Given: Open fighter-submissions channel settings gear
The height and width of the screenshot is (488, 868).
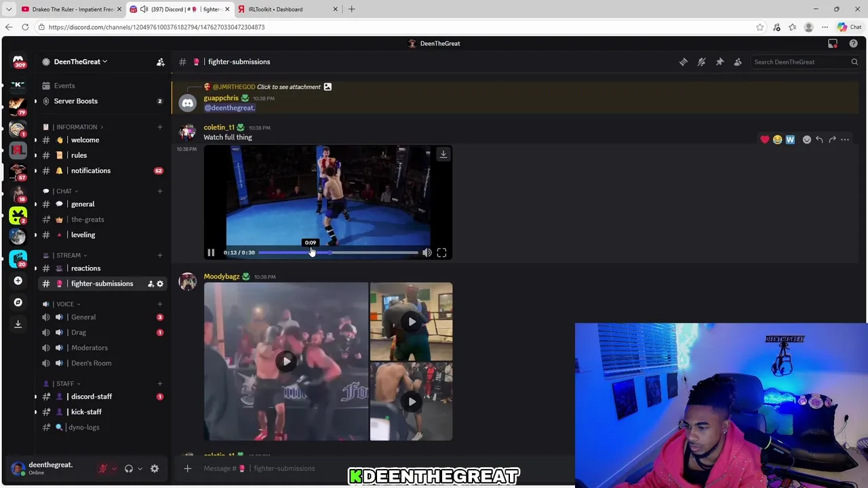Looking at the screenshot, I should [x=160, y=284].
